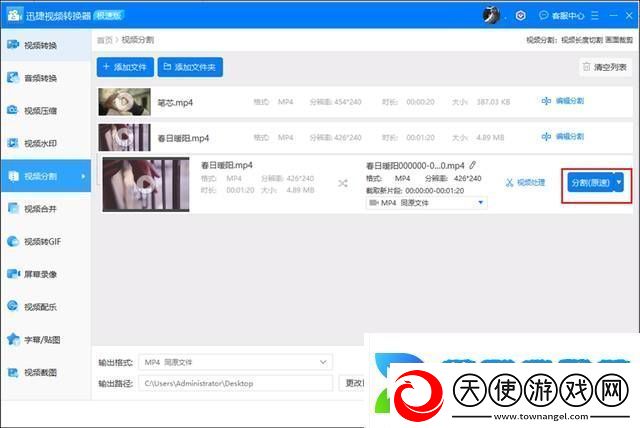Viewport: 640px width, 428px height.
Task: Open 视频合并 in the sidebar
Action: coord(46,208)
